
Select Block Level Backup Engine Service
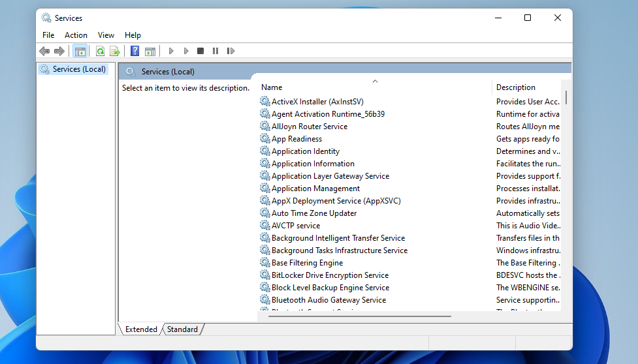point(330,288)
